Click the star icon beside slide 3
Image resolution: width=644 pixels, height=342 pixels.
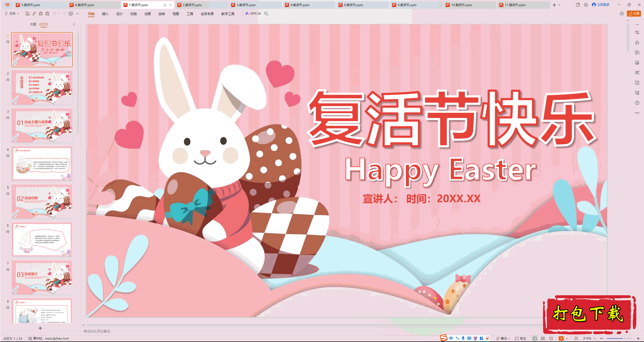(8, 118)
